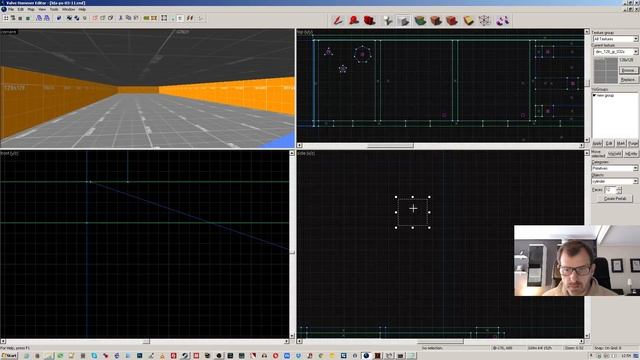Click the Run map icon
The image size is (640, 360).
coord(200,18)
